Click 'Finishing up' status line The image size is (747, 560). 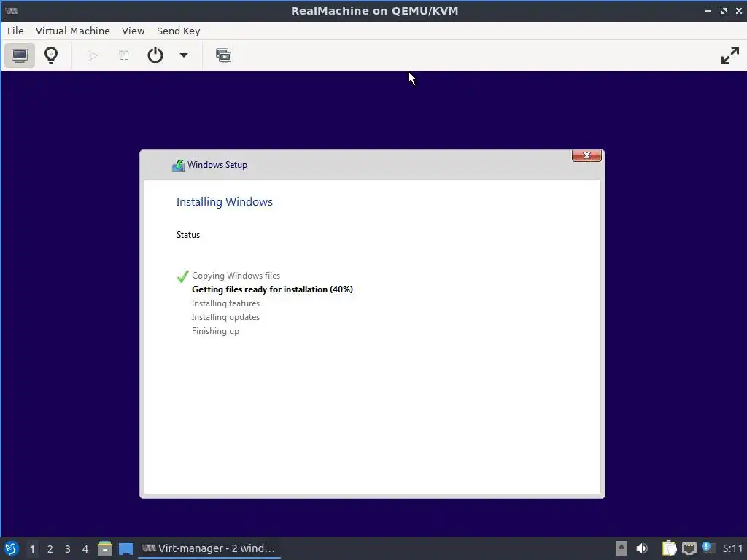pos(215,331)
